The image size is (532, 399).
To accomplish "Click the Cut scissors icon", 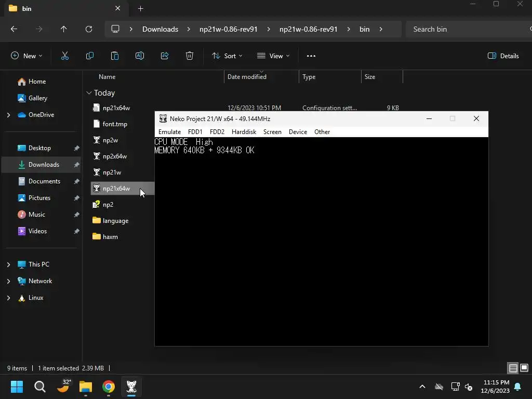I will click(x=64, y=56).
